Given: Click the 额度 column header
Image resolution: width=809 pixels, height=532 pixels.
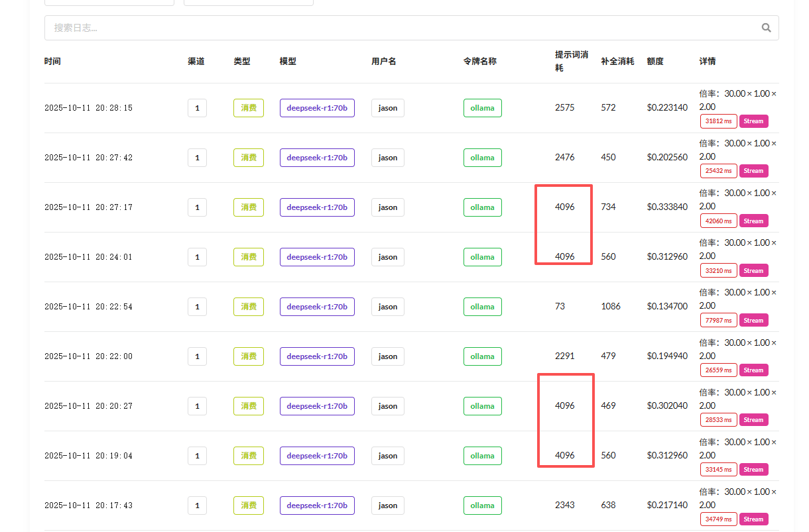Looking at the screenshot, I should coord(655,62).
